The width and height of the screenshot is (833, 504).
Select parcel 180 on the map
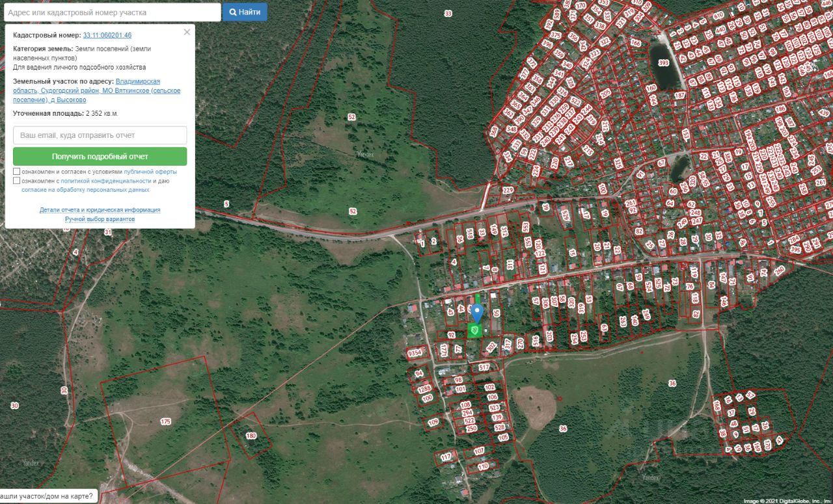click(251, 435)
